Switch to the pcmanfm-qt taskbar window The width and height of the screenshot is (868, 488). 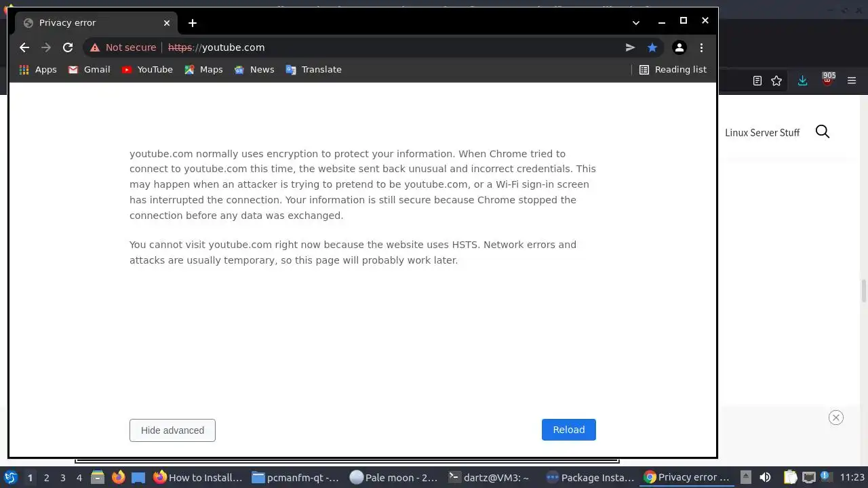pos(296,478)
